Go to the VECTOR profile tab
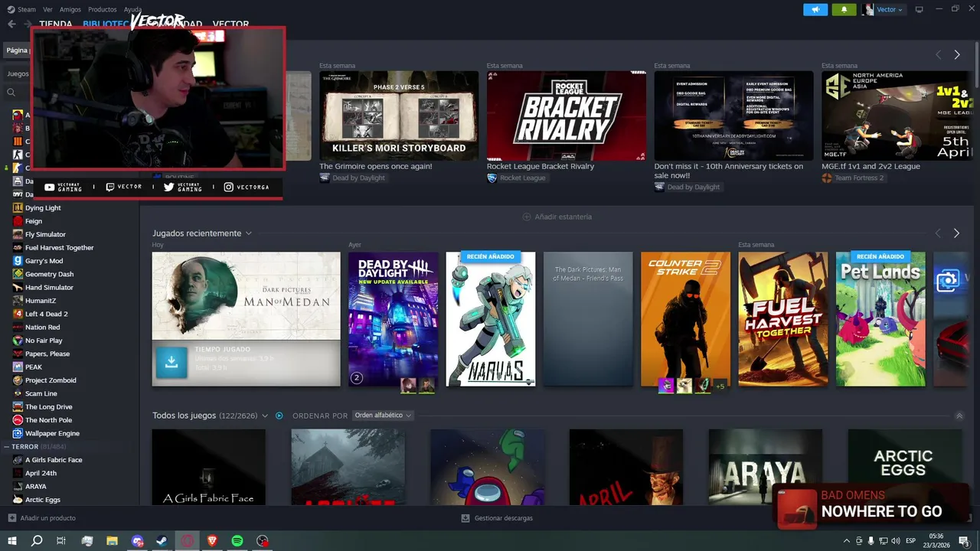 230,24
